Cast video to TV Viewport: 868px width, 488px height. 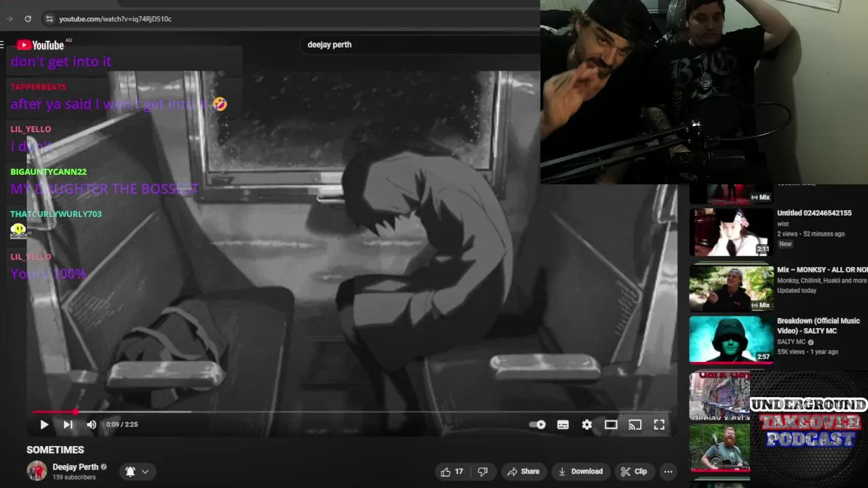pyautogui.click(x=635, y=425)
